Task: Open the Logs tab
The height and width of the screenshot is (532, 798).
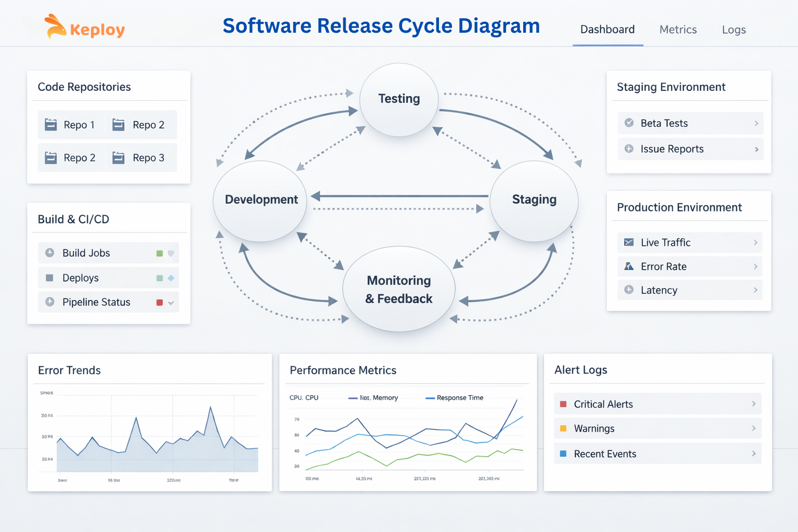Action: tap(734, 30)
